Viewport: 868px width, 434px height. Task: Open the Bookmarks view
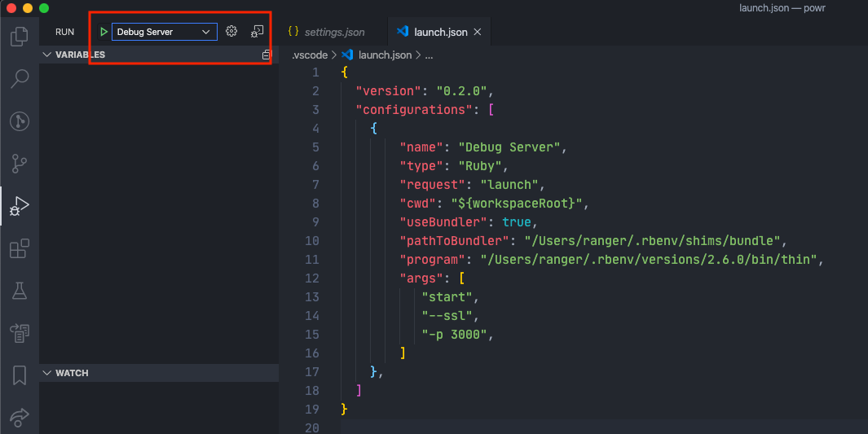pos(19,375)
